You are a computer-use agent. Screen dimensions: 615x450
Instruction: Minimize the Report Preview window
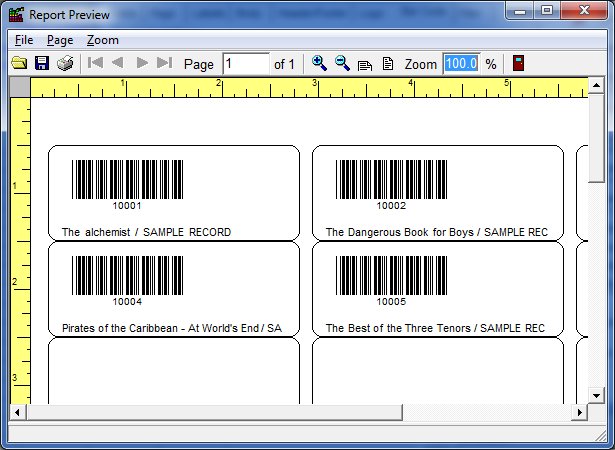pyautogui.click(x=520, y=11)
